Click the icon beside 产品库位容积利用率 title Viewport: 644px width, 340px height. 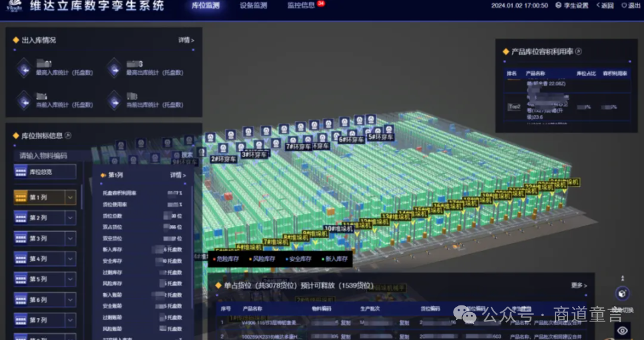tap(579, 51)
